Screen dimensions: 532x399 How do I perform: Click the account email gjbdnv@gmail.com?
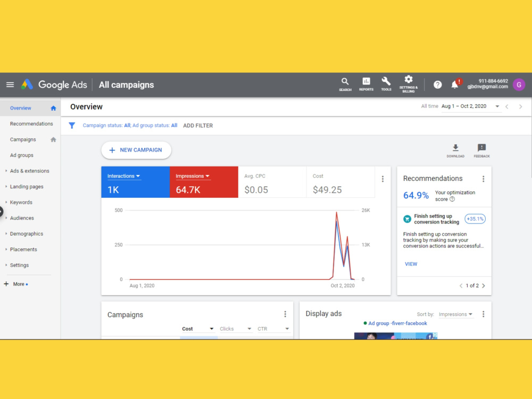(487, 87)
